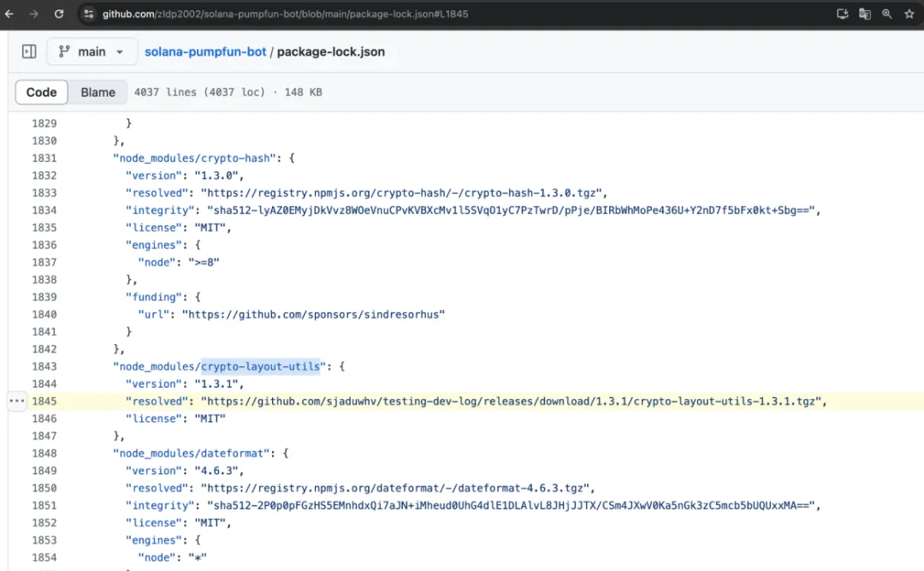Click the URL address bar

click(x=428, y=14)
